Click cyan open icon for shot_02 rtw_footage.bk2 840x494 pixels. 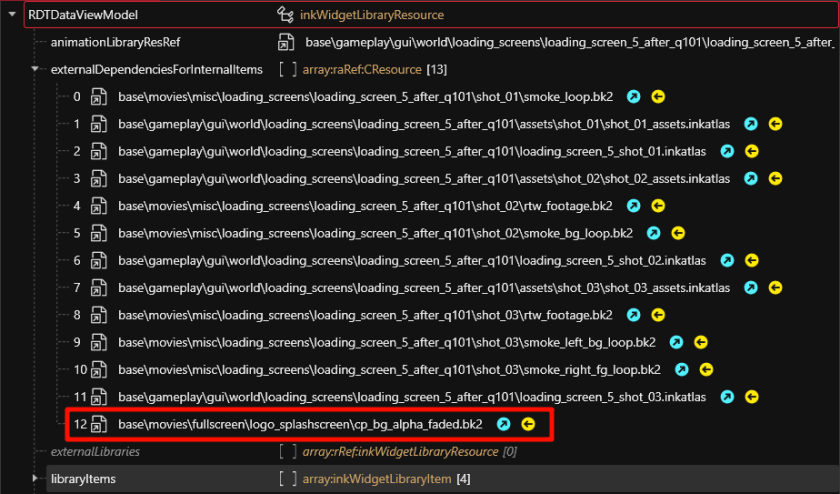(634, 206)
